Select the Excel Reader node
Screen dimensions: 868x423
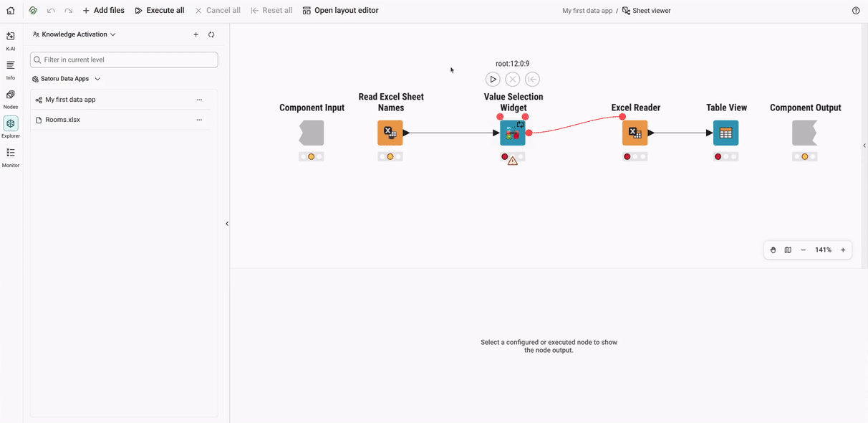tap(635, 133)
